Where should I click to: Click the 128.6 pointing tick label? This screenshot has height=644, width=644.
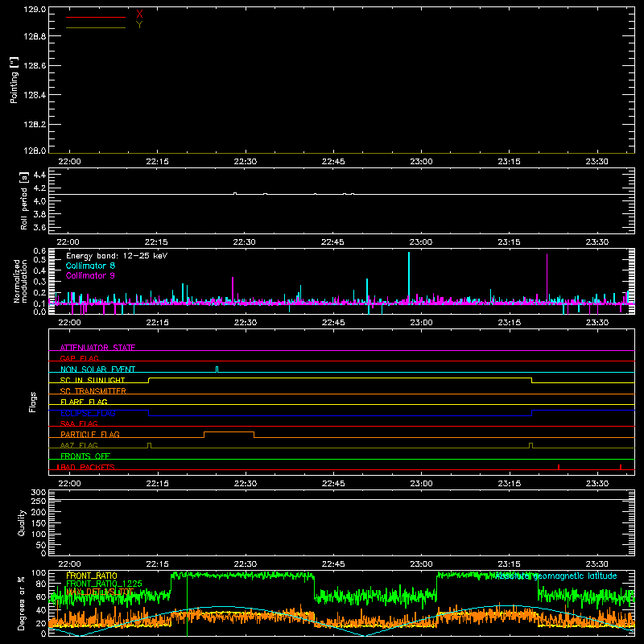35,66
